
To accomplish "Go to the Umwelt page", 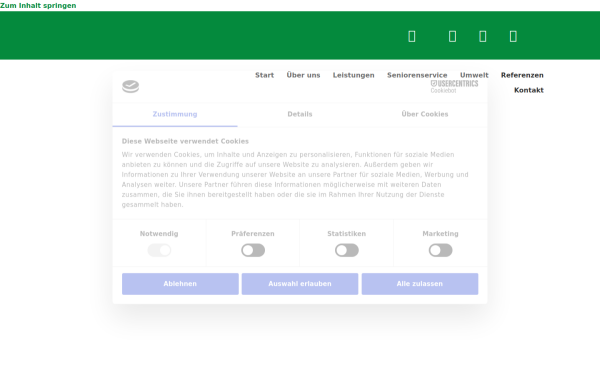I will coord(474,75).
